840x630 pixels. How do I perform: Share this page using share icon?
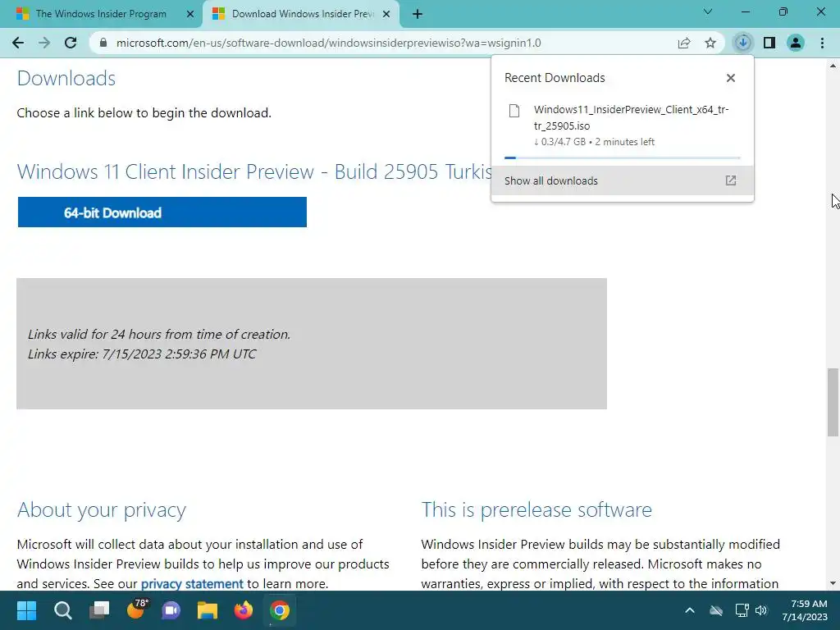684,43
